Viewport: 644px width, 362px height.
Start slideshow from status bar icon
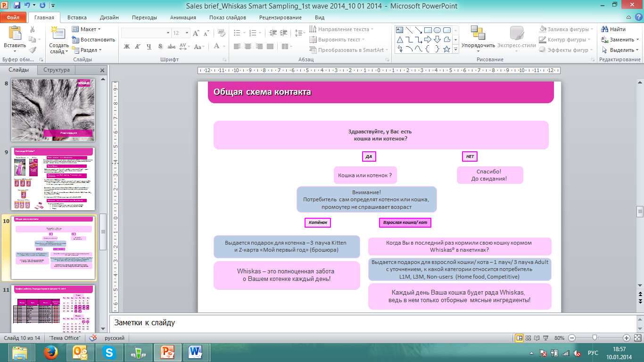pyautogui.click(x=546, y=338)
